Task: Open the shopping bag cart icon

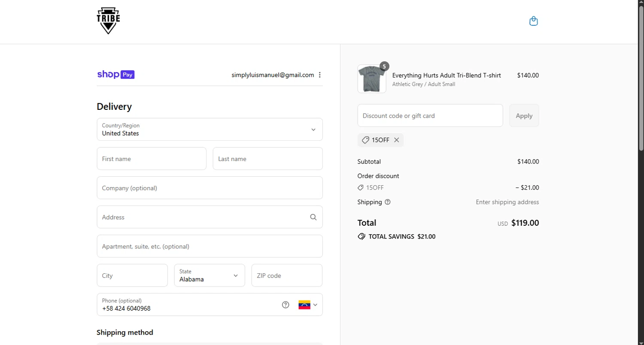Action: 533,21
